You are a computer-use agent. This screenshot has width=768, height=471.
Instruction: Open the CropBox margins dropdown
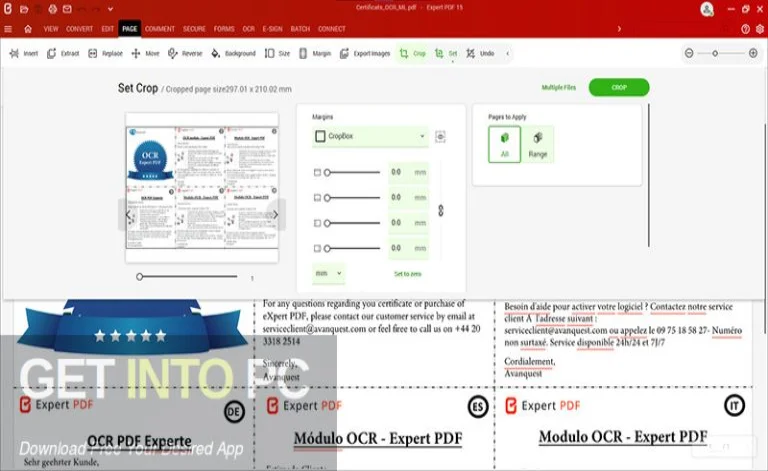point(370,136)
